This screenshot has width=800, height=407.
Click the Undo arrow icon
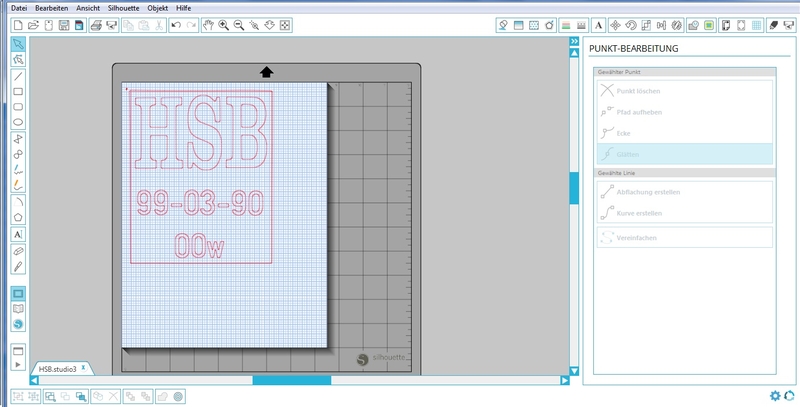176,23
